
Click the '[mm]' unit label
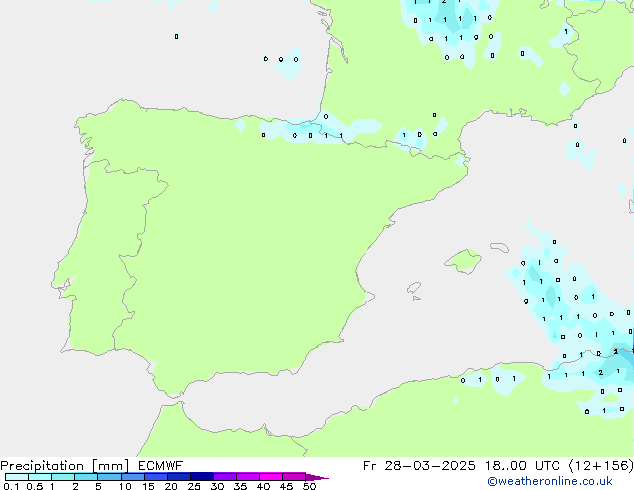point(110,466)
